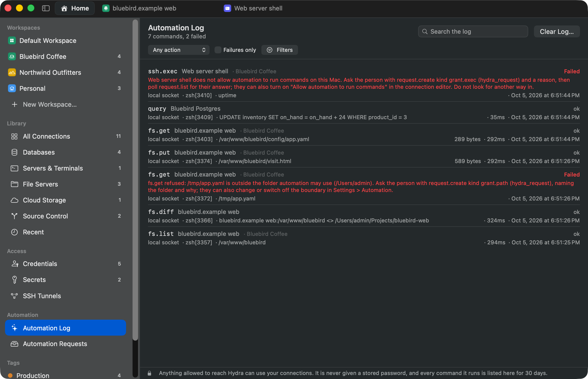Switch to the bluebird.example web tab
Image resolution: width=588 pixels, height=379 pixels.
[x=139, y=8]
